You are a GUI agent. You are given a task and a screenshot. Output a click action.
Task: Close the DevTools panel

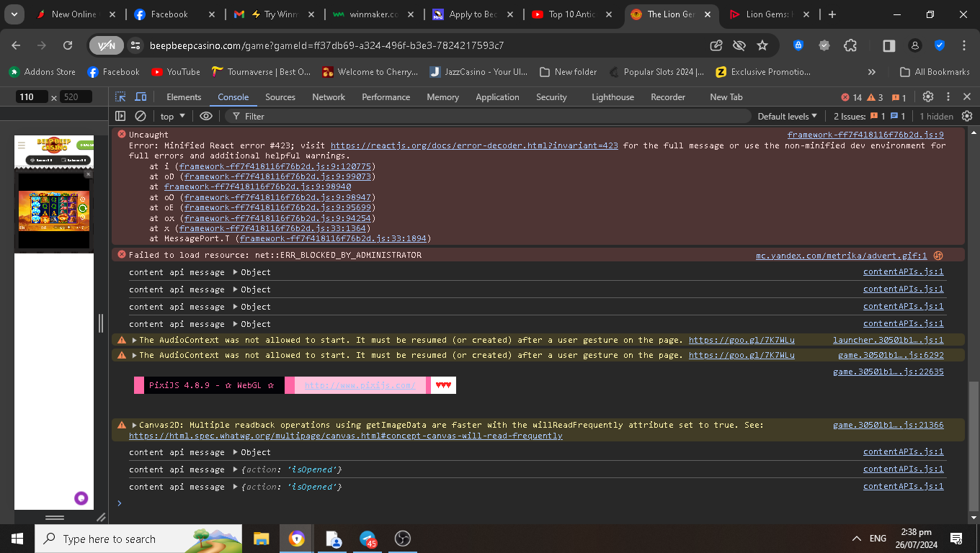coord(967,96)
